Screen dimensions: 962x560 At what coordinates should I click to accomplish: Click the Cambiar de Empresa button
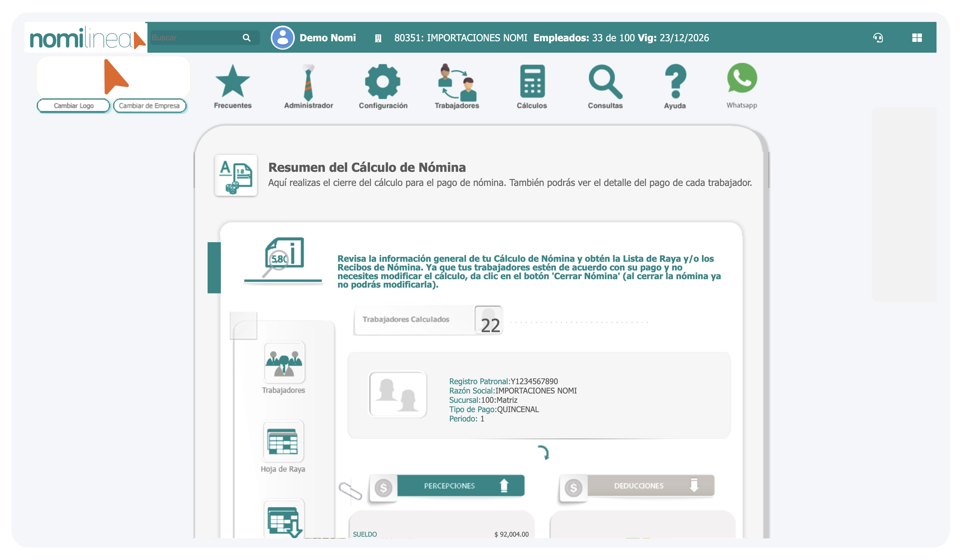(x=150, y=106)
